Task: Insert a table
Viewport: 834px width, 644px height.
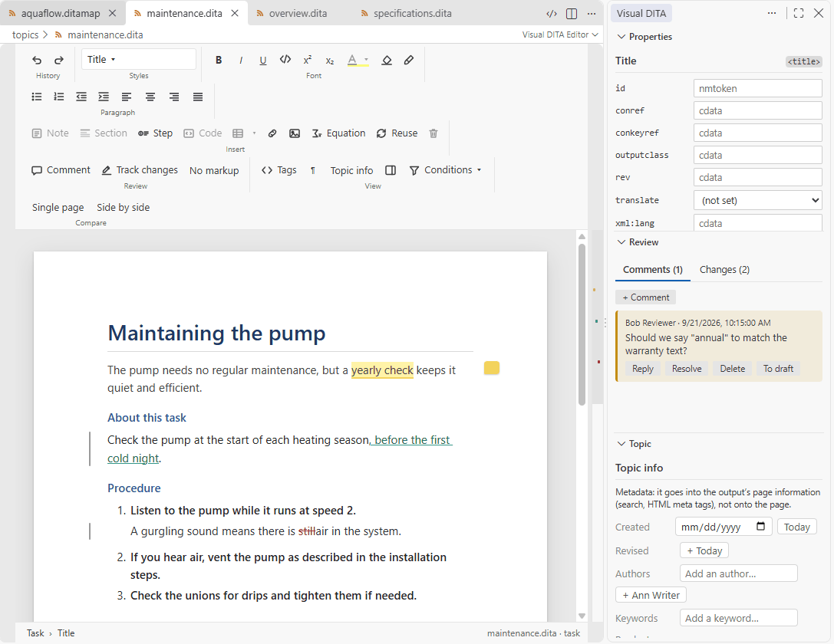Action: tap(238, 133)
